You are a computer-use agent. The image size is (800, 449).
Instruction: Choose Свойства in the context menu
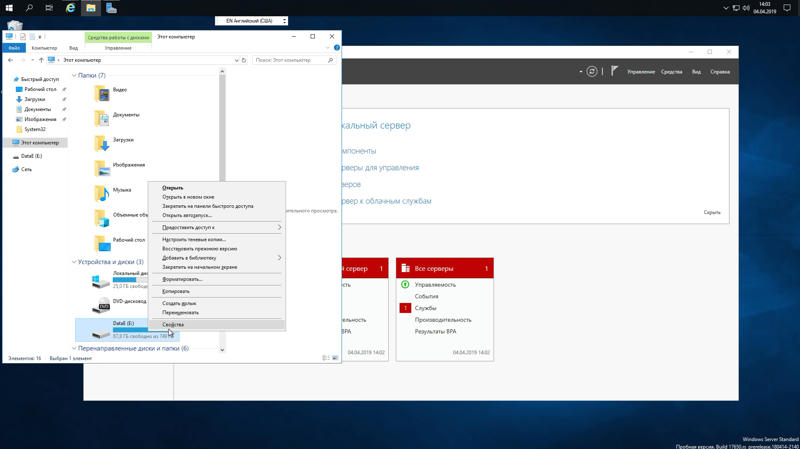216,325
